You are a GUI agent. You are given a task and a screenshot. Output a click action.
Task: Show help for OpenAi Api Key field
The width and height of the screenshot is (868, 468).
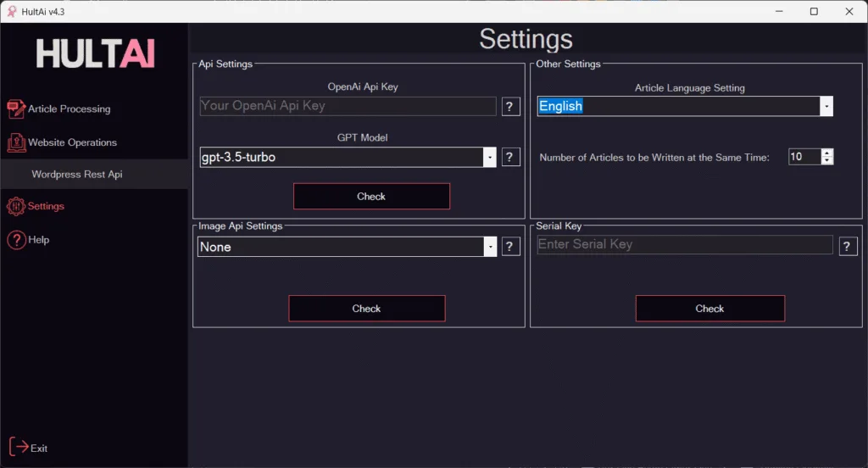[x=510, y=106]
